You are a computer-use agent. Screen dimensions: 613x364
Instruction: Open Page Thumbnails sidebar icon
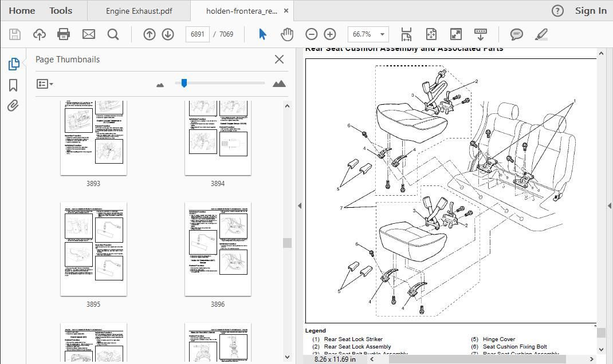(x=14, y=64)
